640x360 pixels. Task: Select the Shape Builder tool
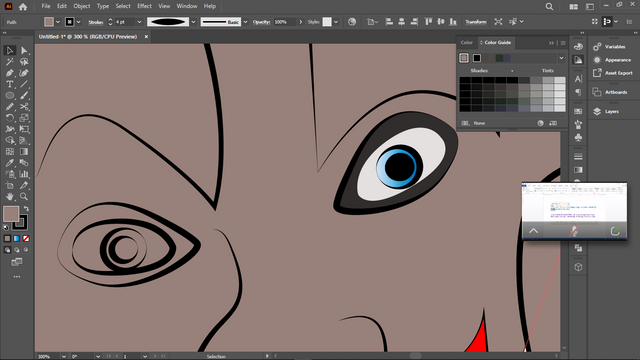point(10,140)
